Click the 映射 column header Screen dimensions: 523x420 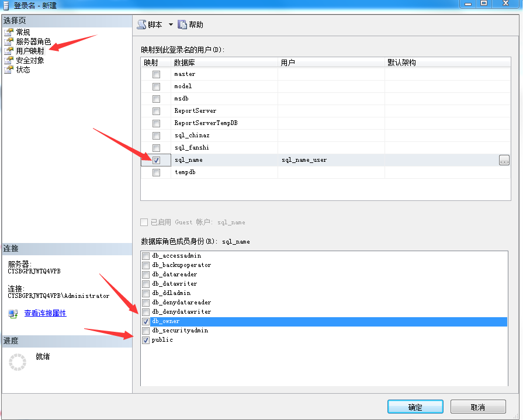[x=156, y=63]
